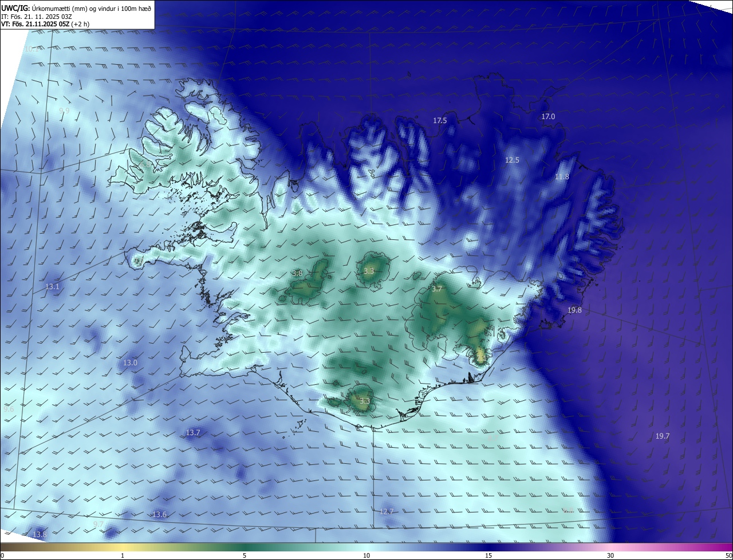Click the 'IT: Fös. 21. 11. 2025 03Z' line
The image size is (733, 560).
[x=37, y=17]
